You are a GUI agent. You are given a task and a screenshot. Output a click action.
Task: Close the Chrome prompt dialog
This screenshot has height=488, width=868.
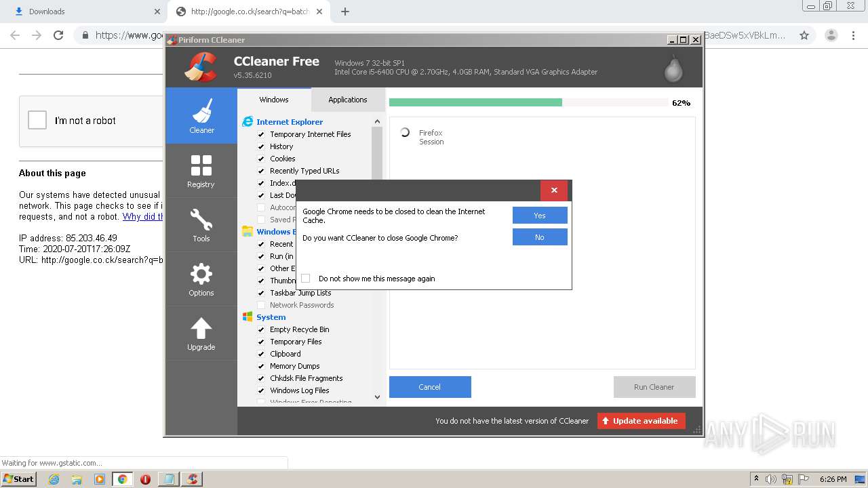(x=554, y=190)
